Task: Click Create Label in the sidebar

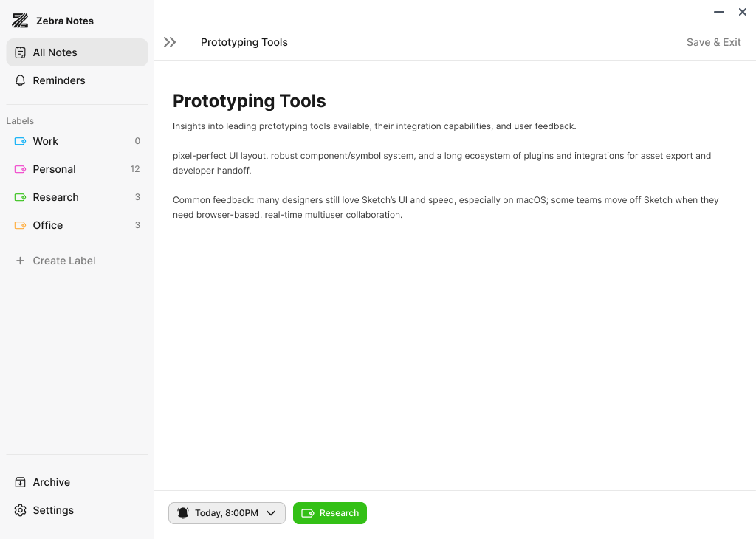Action: (64, 261)
